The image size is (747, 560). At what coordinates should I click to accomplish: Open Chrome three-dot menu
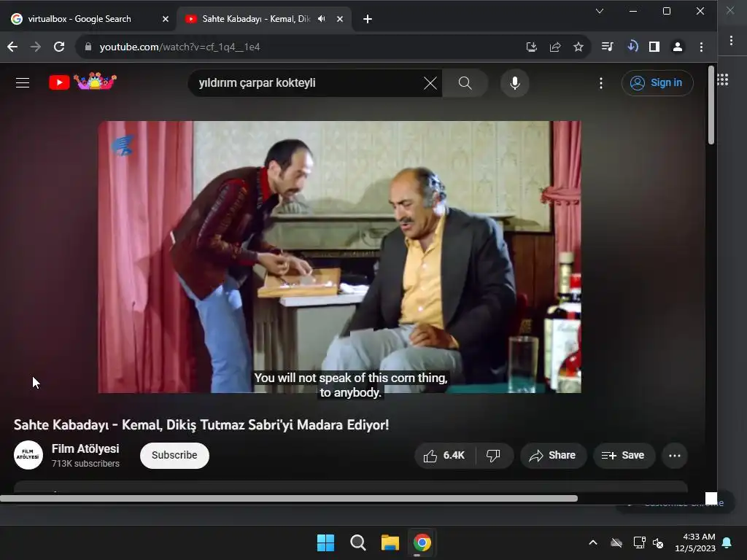click(x=701, y=47)
